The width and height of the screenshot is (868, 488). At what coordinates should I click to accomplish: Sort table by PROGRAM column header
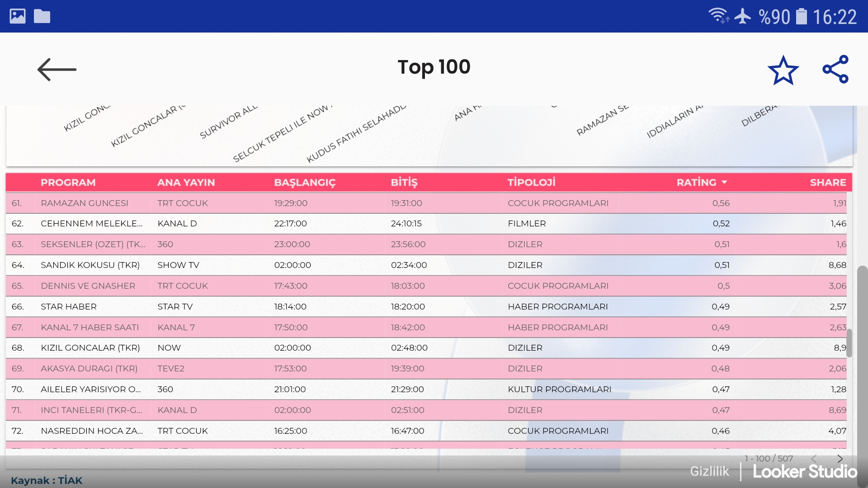pyautogui.click(x=68, y=182)
